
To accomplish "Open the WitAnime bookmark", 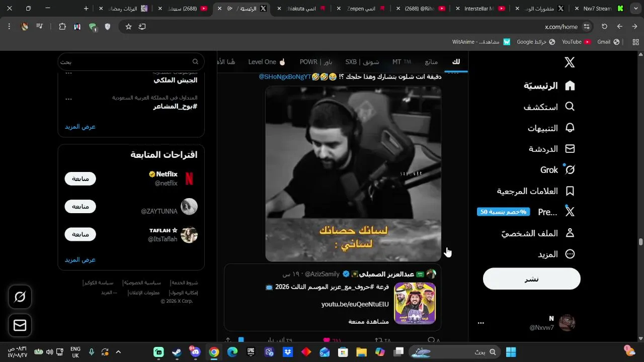I will click(481, 42).
